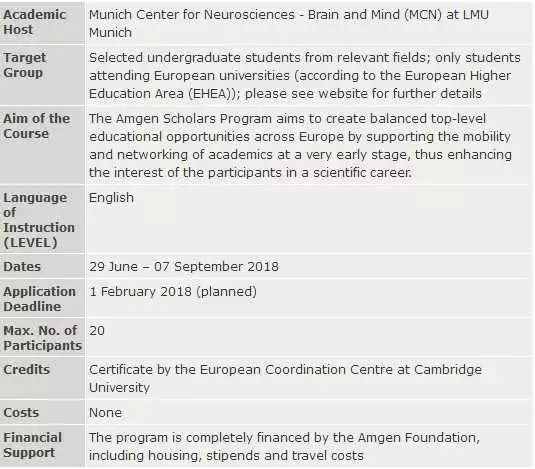
Task: Click the Language of Instruction label
Action: 39,220
